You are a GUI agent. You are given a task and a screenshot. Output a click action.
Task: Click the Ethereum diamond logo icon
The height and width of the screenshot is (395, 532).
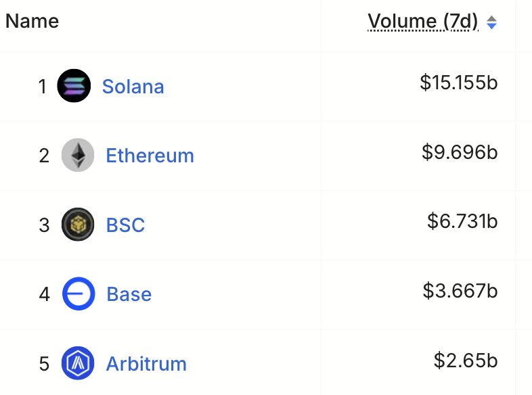click(x=78, y=156)
